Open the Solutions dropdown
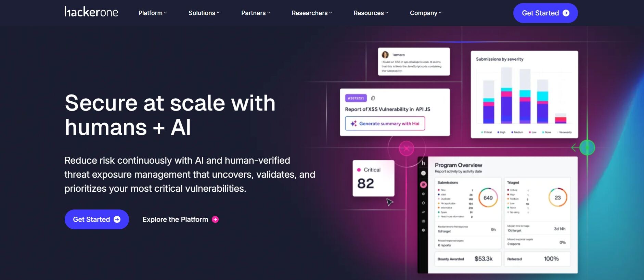 coord(204,13)
